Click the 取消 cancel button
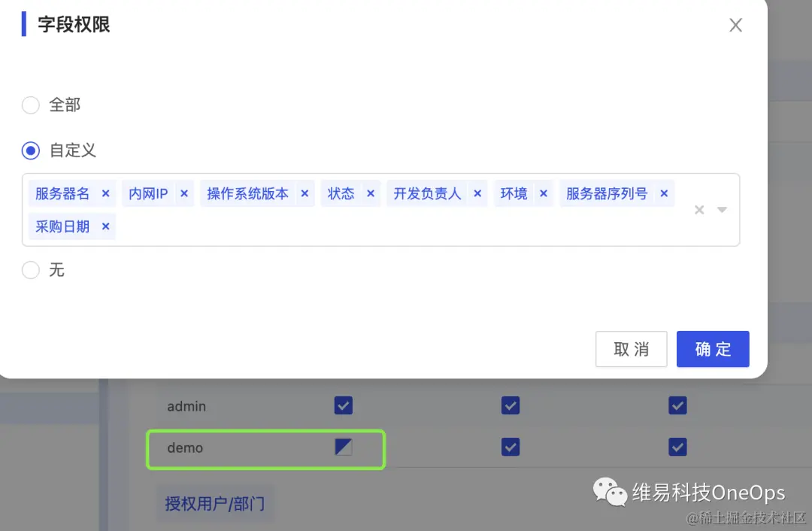 coord(631,349)
